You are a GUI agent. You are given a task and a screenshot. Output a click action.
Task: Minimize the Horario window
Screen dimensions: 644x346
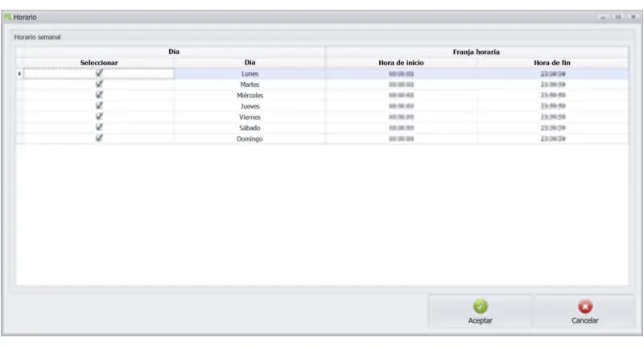pyautogui.click(x=603, y=17)
